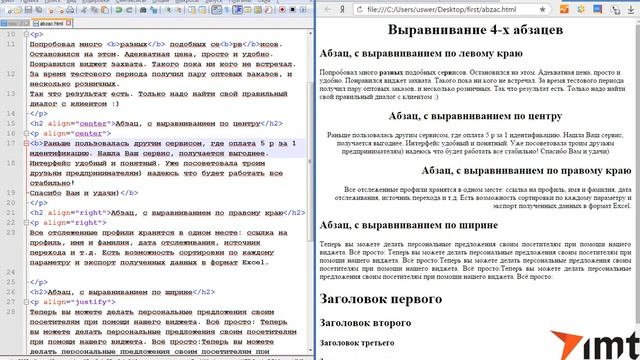
Task: Start macro recording with the red dot
Action: click(x=282, y=9)
